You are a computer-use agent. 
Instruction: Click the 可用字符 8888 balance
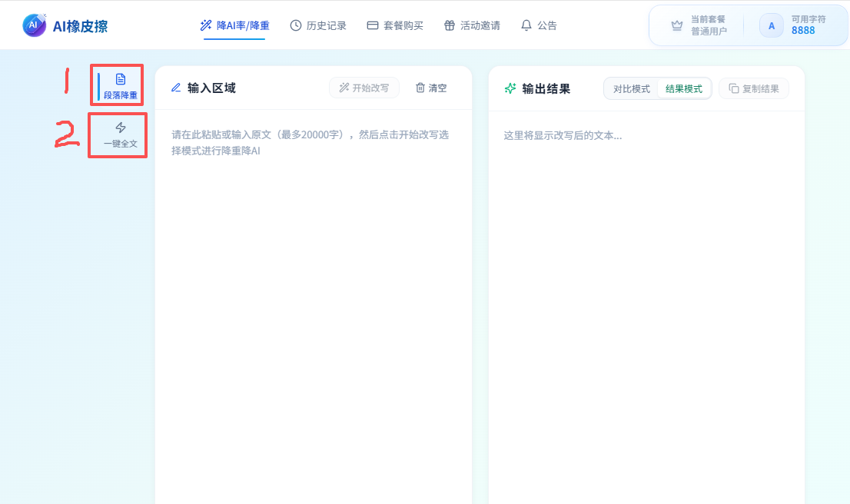point(808,25)
